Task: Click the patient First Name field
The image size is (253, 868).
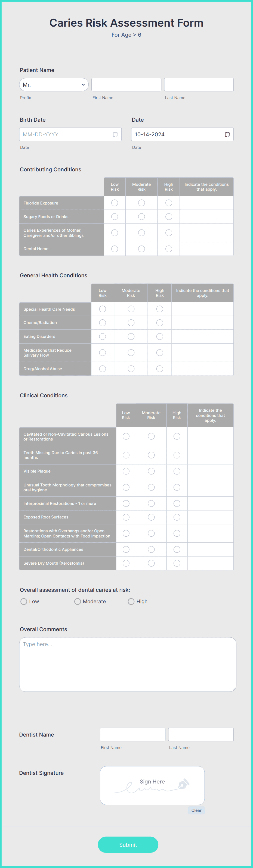Action: (126, 84)
